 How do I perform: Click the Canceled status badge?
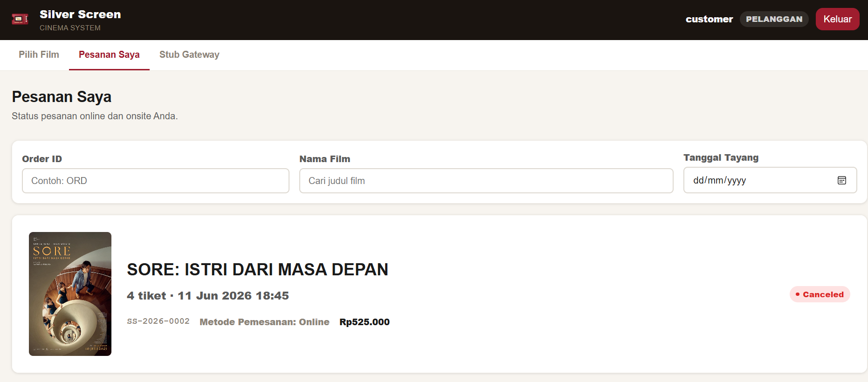click(x=820, y=294)
